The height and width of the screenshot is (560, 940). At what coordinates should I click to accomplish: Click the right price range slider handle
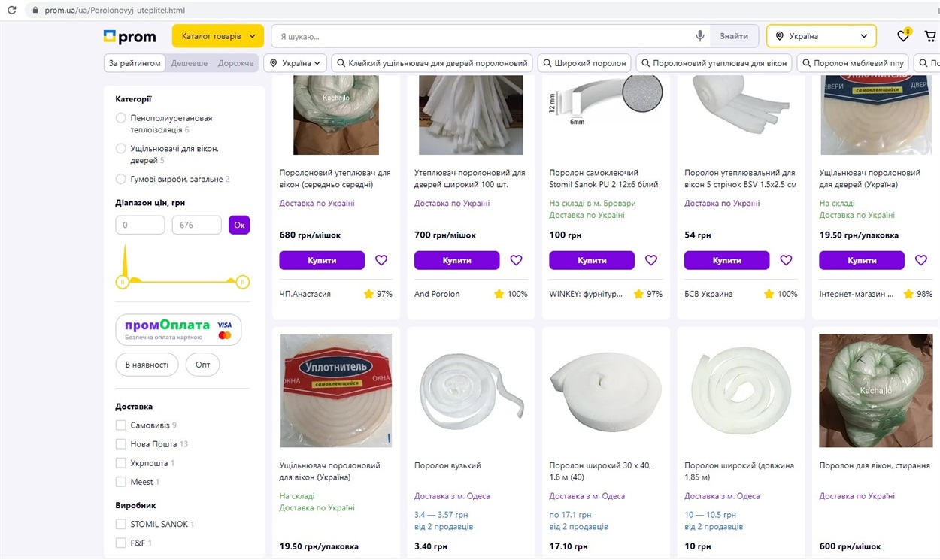pos(242,282)
